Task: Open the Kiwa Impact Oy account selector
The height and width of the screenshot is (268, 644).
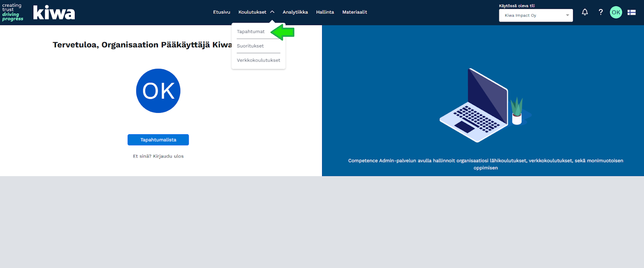Action: [531, 15]
